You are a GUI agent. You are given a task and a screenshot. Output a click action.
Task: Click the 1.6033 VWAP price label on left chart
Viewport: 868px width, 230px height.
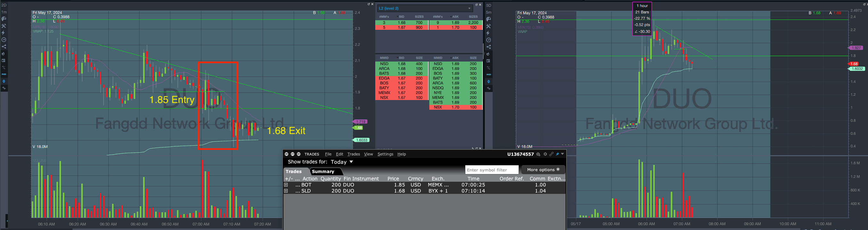tap(361, 140)
